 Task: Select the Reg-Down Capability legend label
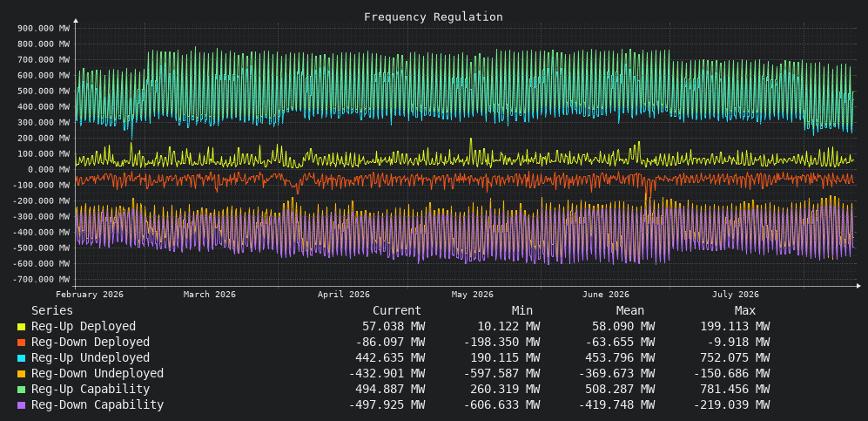[98, 404]
